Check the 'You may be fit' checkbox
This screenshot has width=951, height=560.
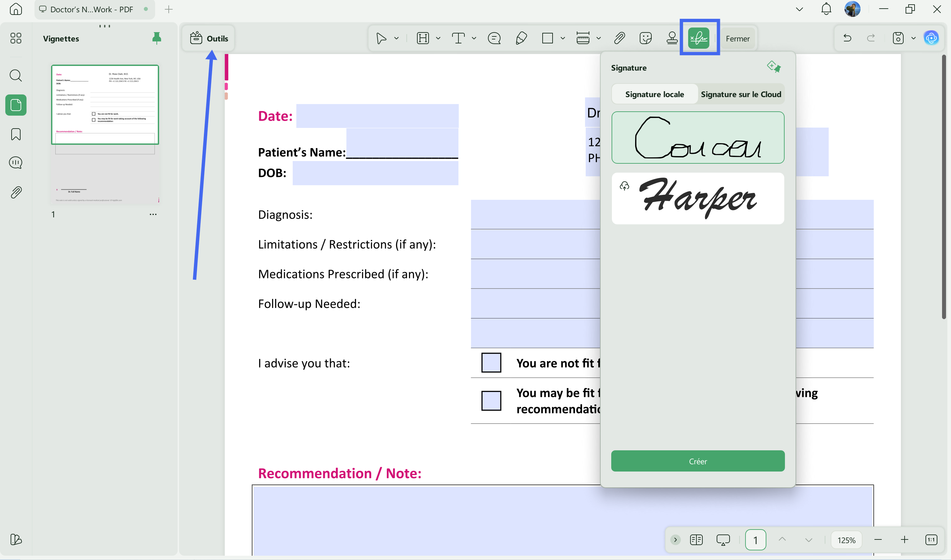(491, 400)
